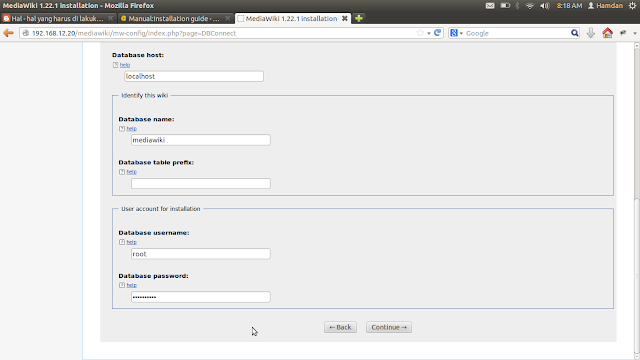Screen dimensions: 640x360
Task: Click help icon beside Database host
Action: point(116,65)
